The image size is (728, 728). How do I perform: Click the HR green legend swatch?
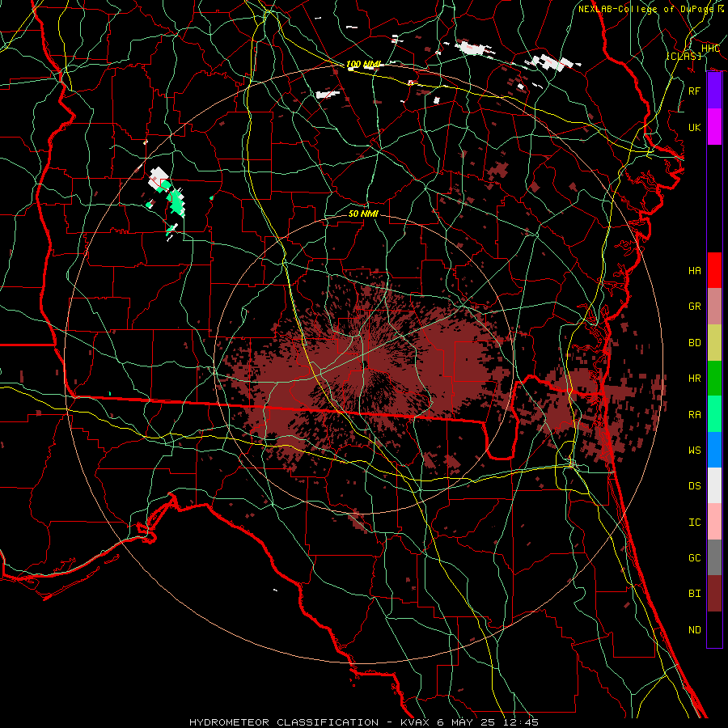(714, 379)
